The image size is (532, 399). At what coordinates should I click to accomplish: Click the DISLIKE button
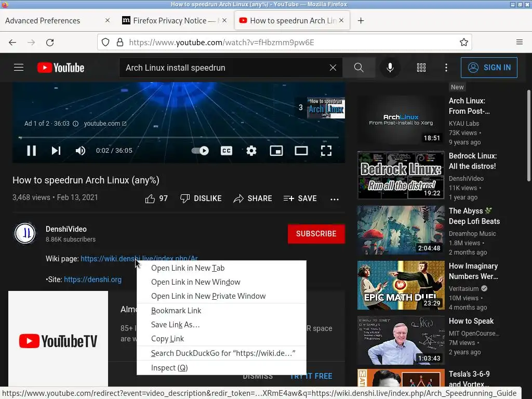pyautogui.click(x=201, y=198)
